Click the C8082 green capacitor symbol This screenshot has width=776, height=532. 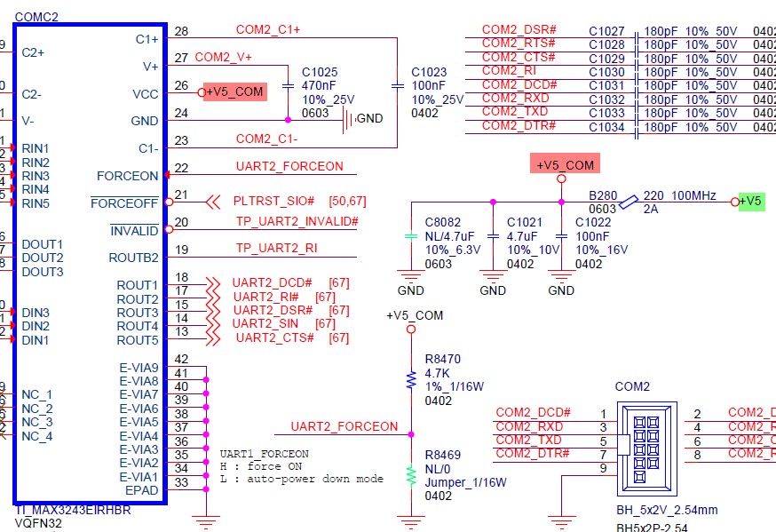411,236
